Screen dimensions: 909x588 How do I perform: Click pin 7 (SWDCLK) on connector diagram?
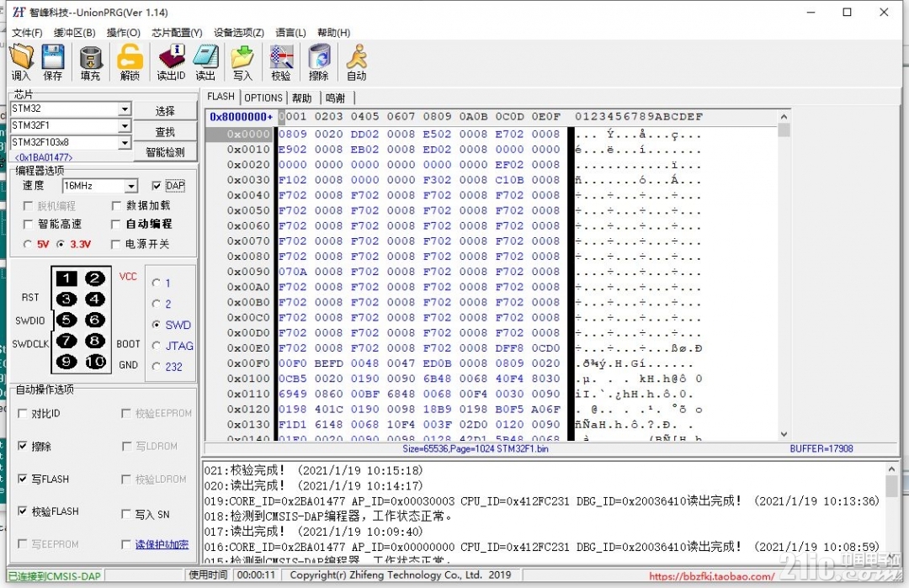click(x=66, y=342)
